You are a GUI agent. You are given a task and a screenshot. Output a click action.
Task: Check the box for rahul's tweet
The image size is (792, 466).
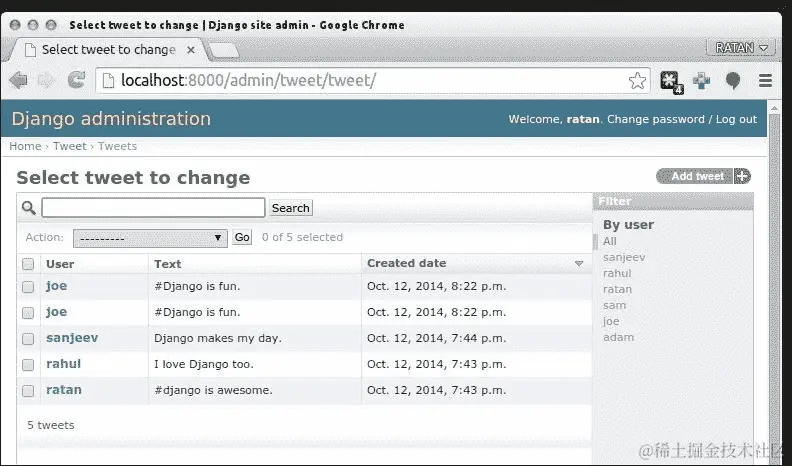(28, 365)
